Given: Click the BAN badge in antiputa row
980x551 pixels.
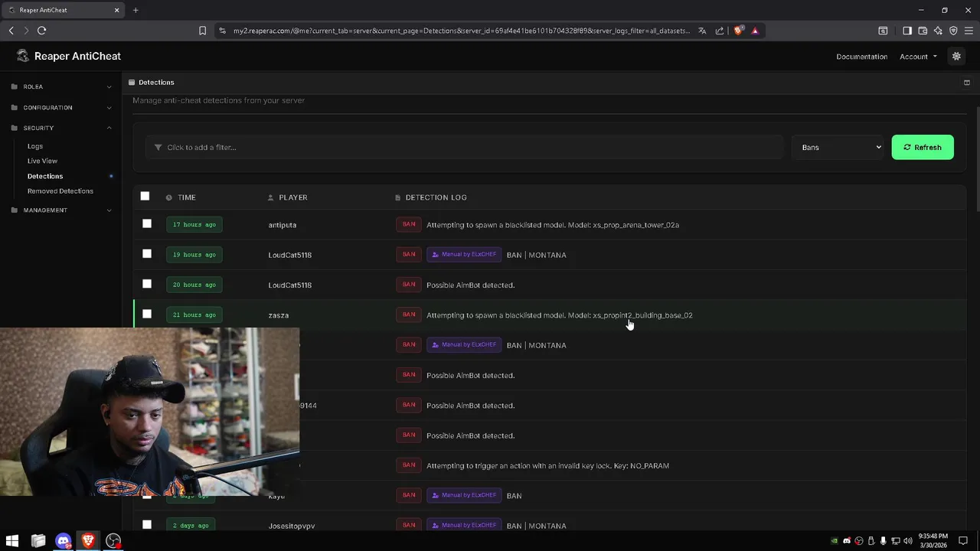Looking at the screenshot, I should (x=409, y=224).
